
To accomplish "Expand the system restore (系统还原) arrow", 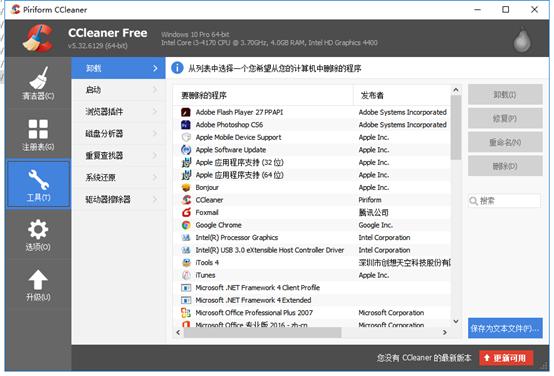I will coord(155,177).
